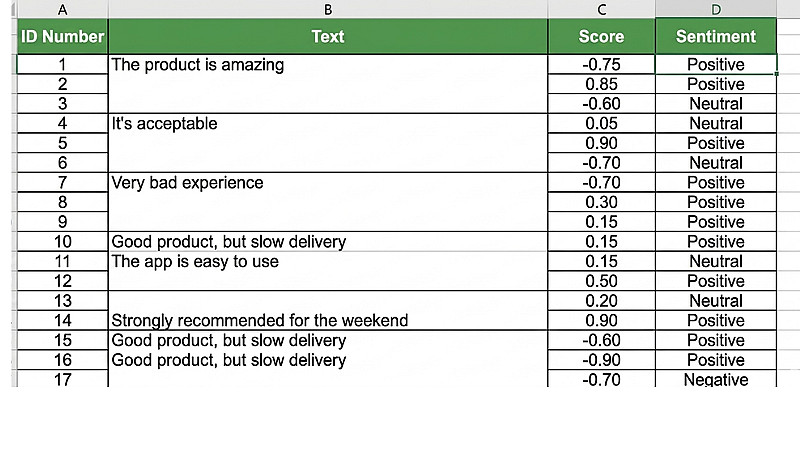The width and height of the screenshot is (800, 460).
Task: Click the ID cell numbered 13
Action: (x=62, y=301)
